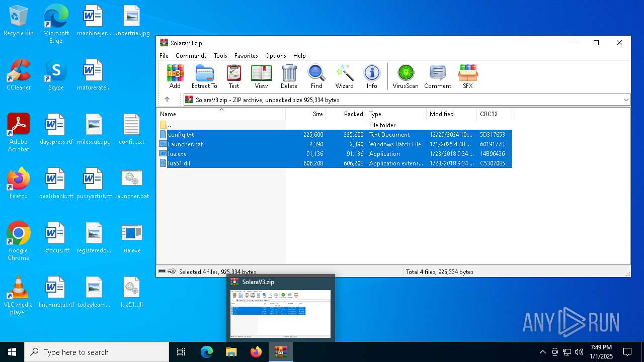Open Task View from the taskbar

pos(181,352)
